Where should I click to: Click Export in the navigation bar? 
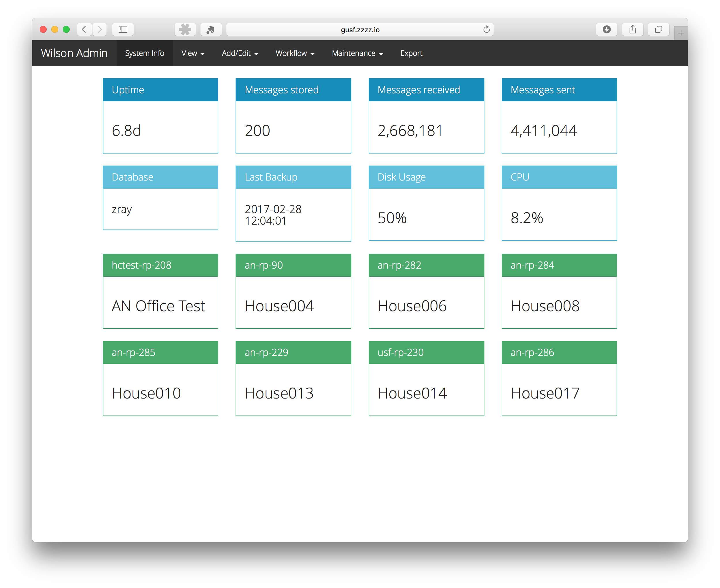point(411,53)
